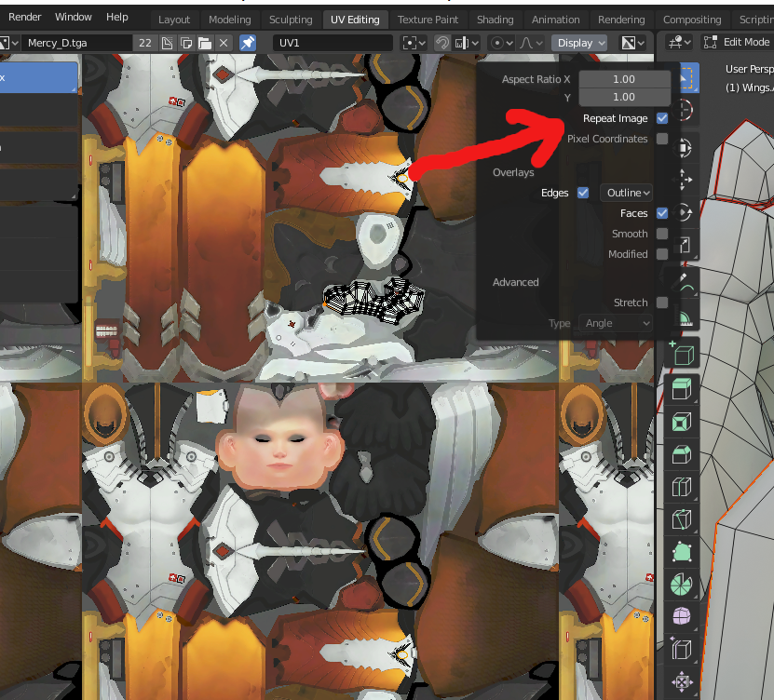The image size is (774, 700).
Task: Uncheck the Edges overlay checkbox
Action: 583,193
